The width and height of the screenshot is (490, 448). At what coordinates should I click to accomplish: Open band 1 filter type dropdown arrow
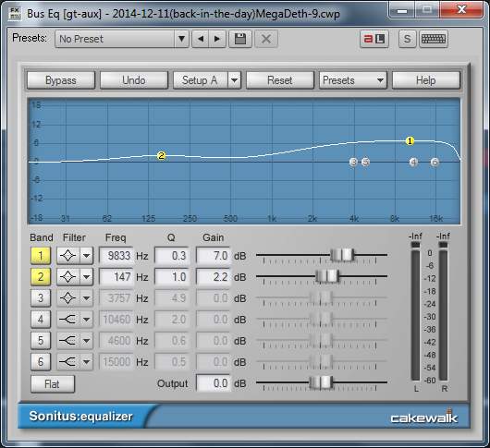87,256
